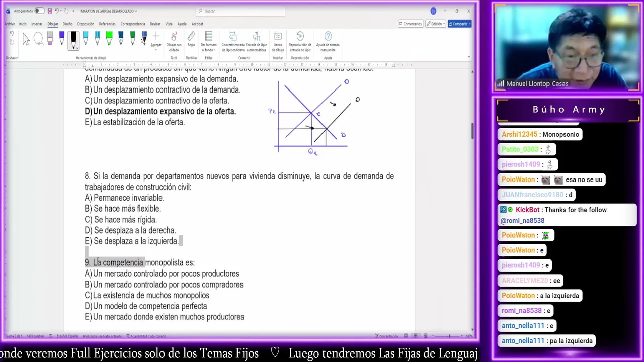Pick the eraser drawing tool

pyautogui.click(x=50, y=39)
